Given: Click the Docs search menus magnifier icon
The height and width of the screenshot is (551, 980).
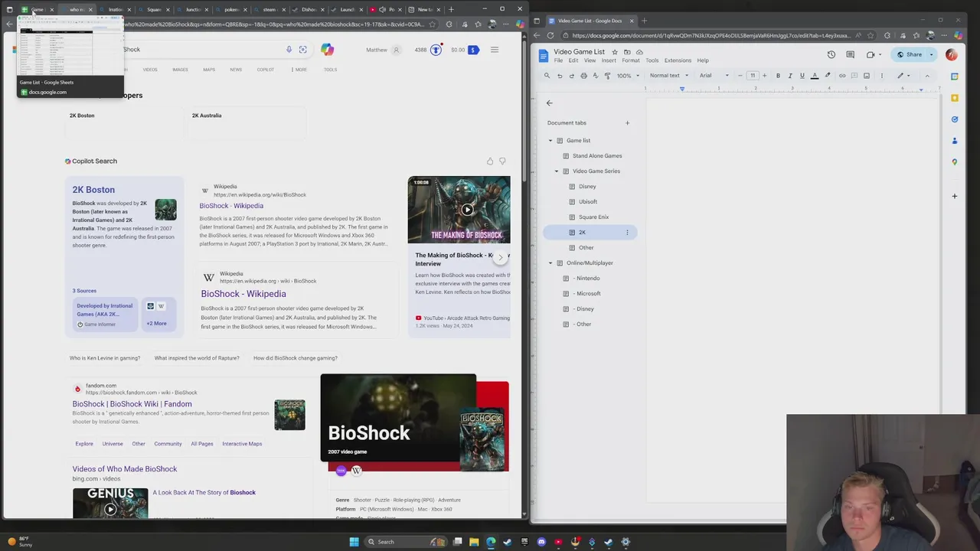Looking at the screenshot, I should [547, 76].
